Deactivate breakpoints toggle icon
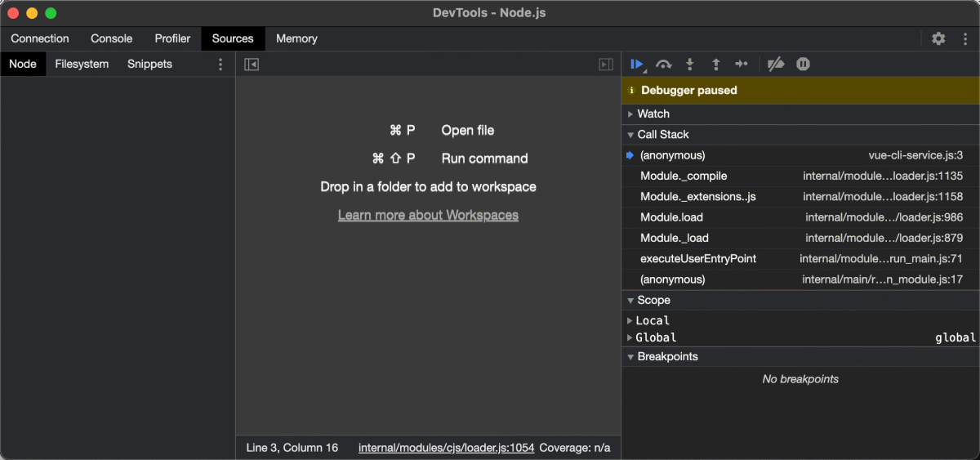The image size is (980, 460). [x=776, y=64]
